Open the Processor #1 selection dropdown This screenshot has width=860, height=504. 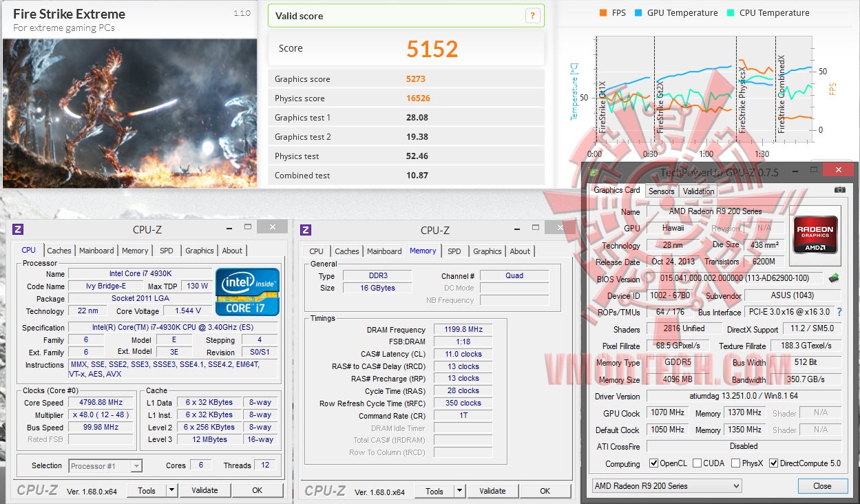pyautogui.click(x=105, y=466)
